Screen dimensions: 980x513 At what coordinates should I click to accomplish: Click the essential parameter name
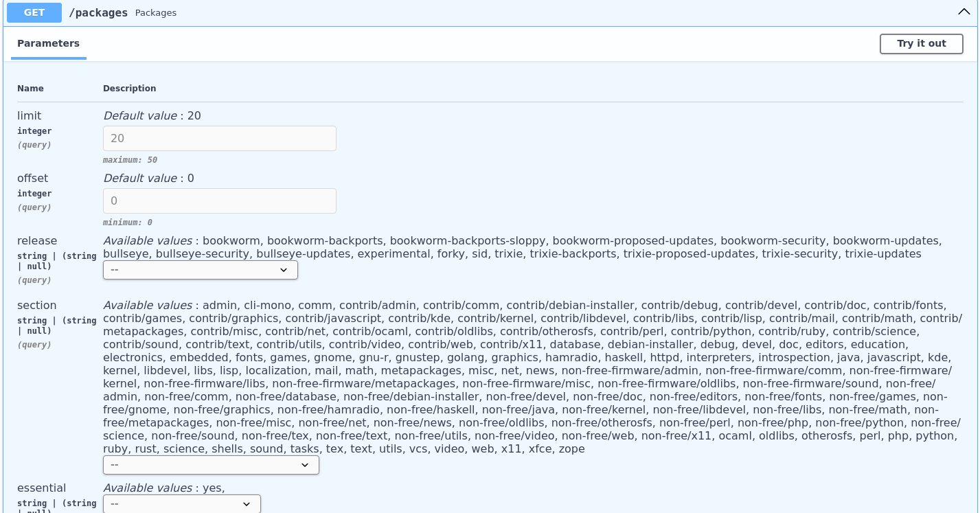tap(41, 488)
